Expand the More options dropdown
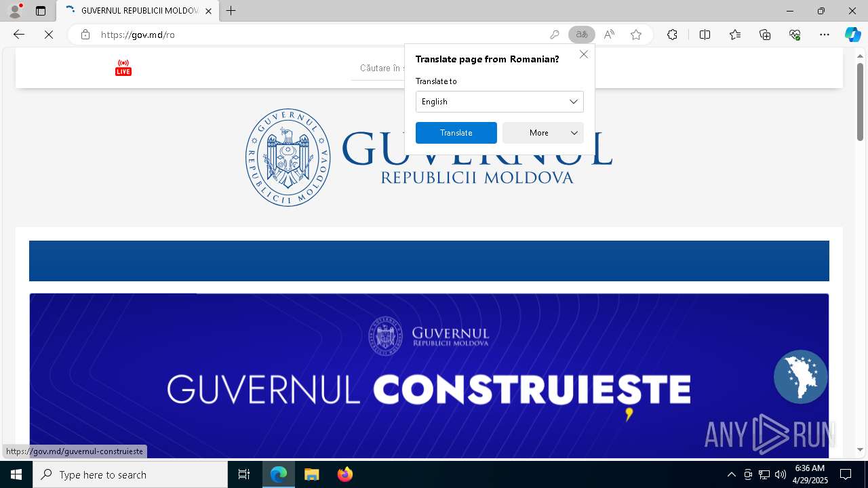Screen dimensions: 868x488 click(x=542, y=133)
